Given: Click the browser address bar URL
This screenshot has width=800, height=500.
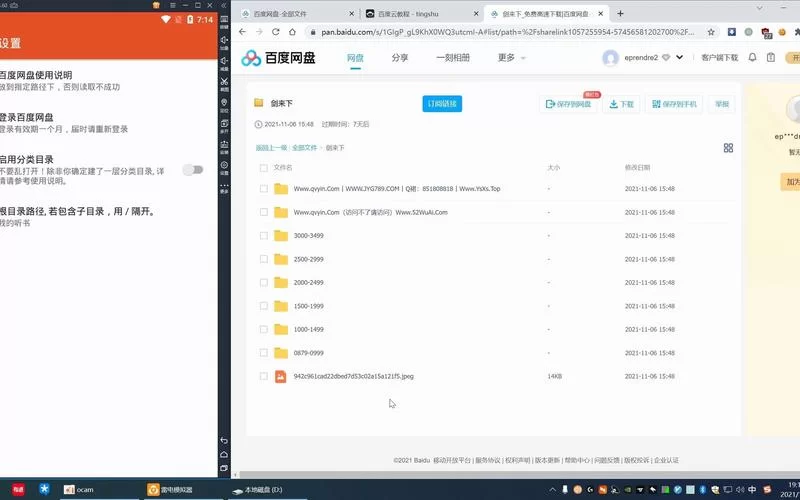Looking at the screenshot, I should [508, 32].
